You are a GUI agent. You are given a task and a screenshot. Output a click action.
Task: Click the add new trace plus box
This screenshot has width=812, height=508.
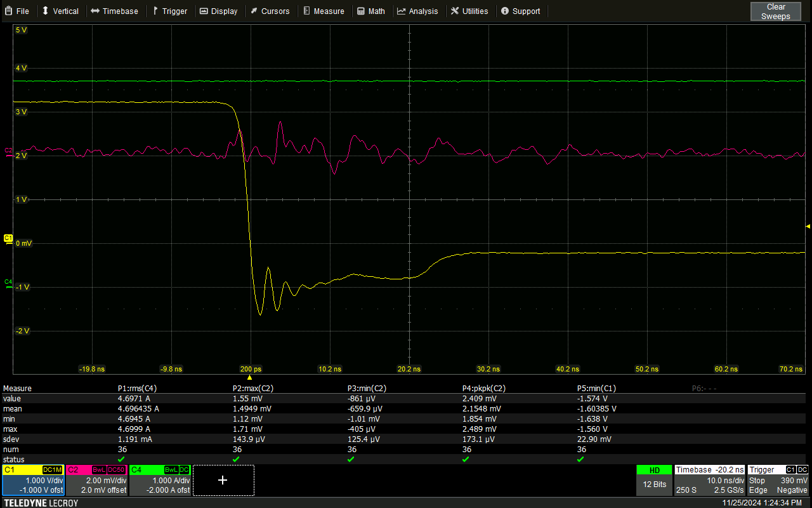point(223,480)
